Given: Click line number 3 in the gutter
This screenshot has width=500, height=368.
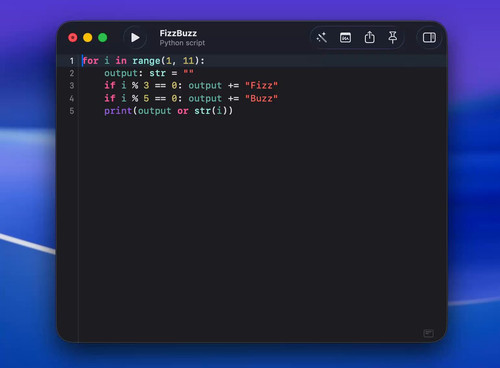Looking at the screenshot, I should 72,86.
